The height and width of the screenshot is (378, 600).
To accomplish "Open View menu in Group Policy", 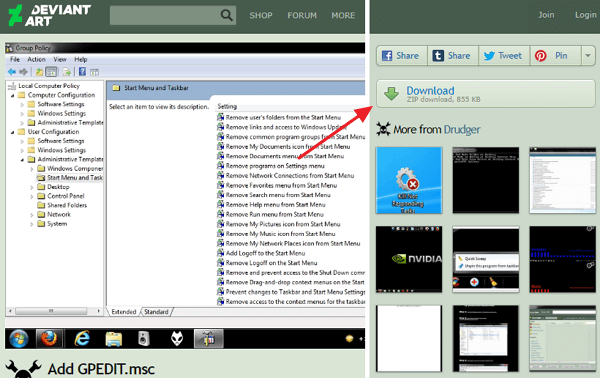I will click(x=60, y=59).
